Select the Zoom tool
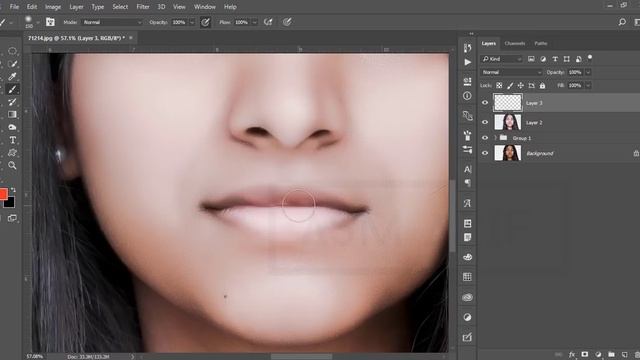Viewport: 640px width, 360px height. (12, 165)
